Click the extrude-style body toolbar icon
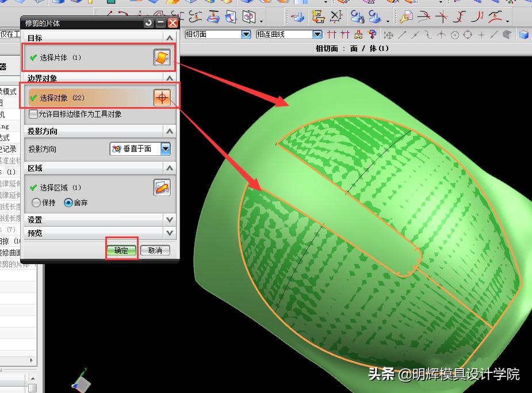532x393 pixels. pyautogui.click(x=298, y=16)
